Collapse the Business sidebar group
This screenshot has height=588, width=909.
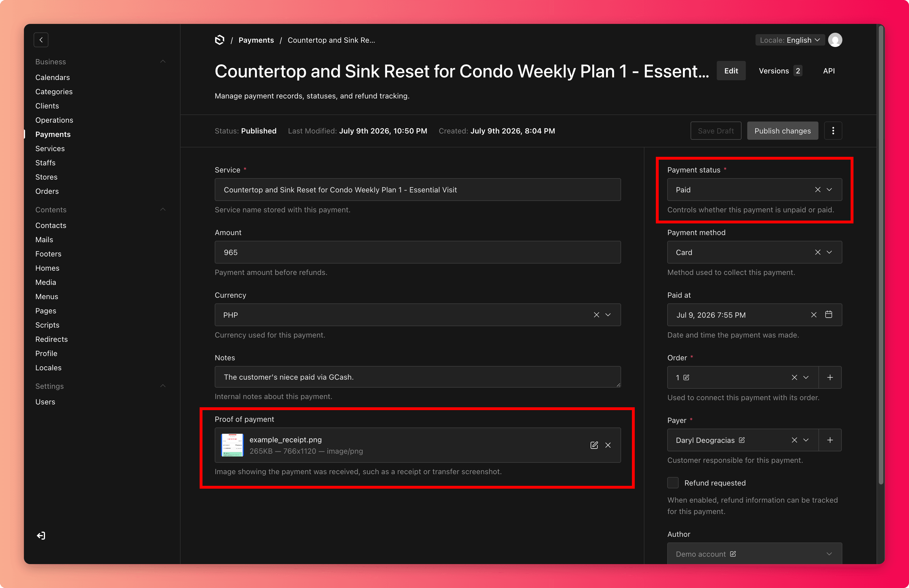click(163, 61)
